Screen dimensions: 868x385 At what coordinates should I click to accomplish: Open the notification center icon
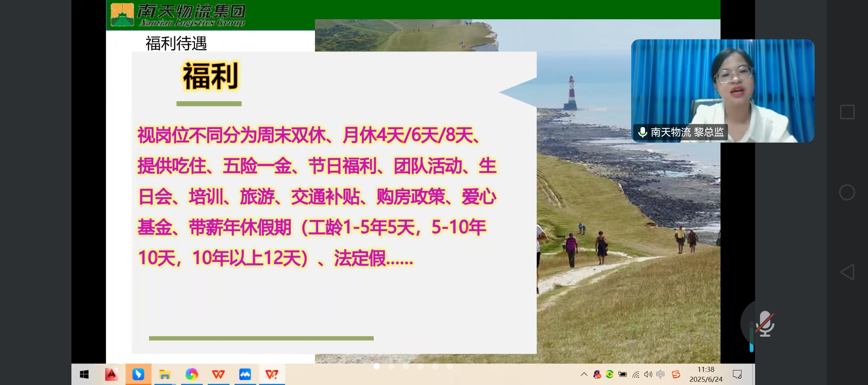pyautogui.click(x=737, y=374)
